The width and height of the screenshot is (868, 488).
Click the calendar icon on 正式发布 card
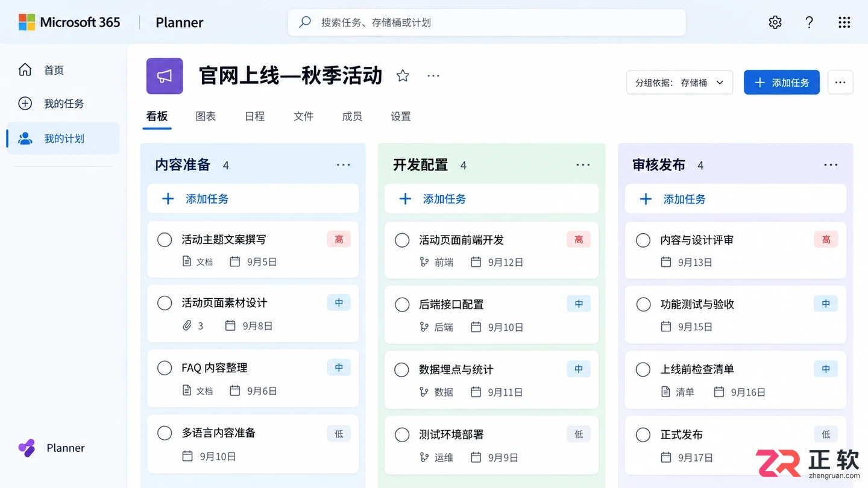[665, 457]
